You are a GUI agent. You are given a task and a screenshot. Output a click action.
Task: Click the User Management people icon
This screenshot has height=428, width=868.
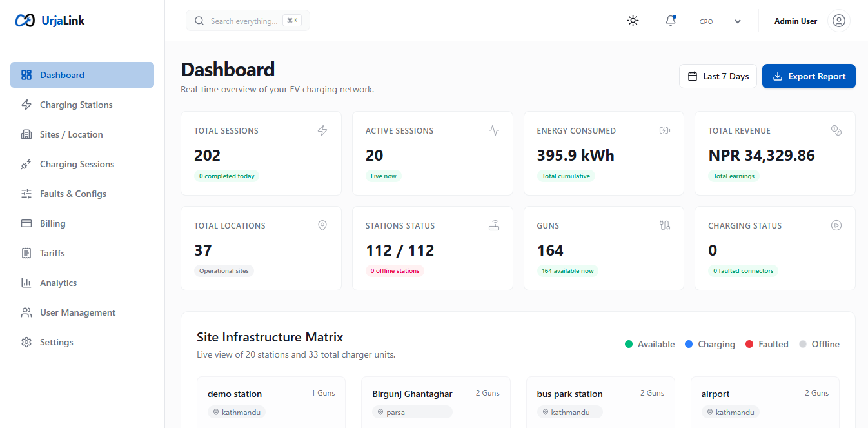click(x=26, y=312)
